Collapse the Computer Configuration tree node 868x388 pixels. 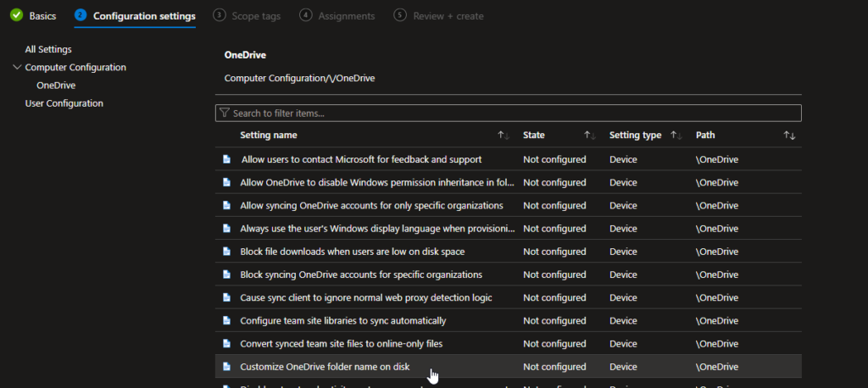tap(18, 67)
